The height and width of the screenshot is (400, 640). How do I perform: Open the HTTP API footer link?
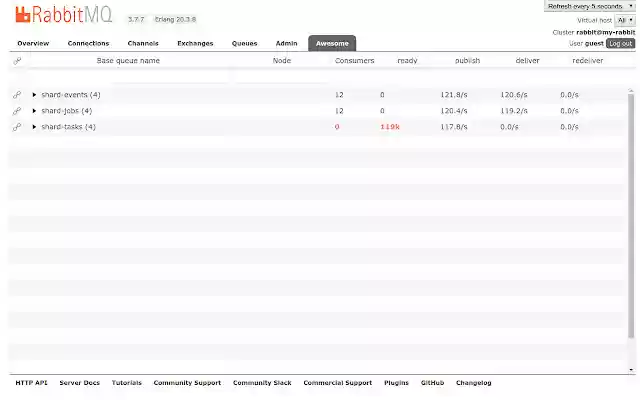coord(31,383)
